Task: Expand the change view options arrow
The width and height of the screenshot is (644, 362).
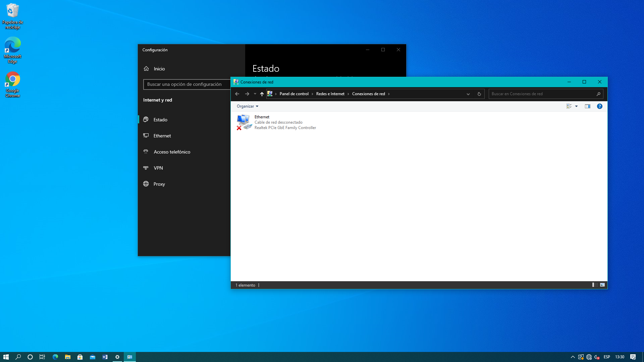Action: click(x=576, y=106)
